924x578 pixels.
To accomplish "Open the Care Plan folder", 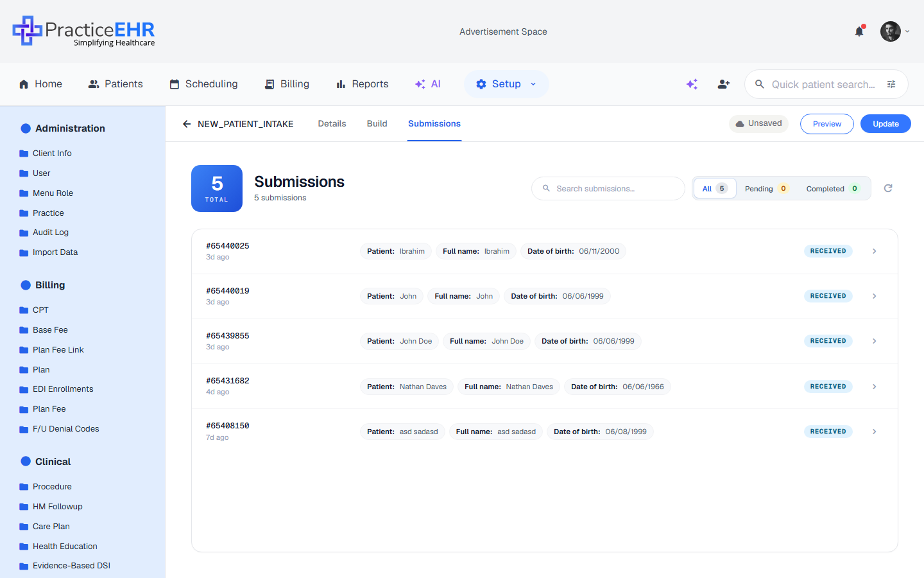I will (x=45, y=527).
